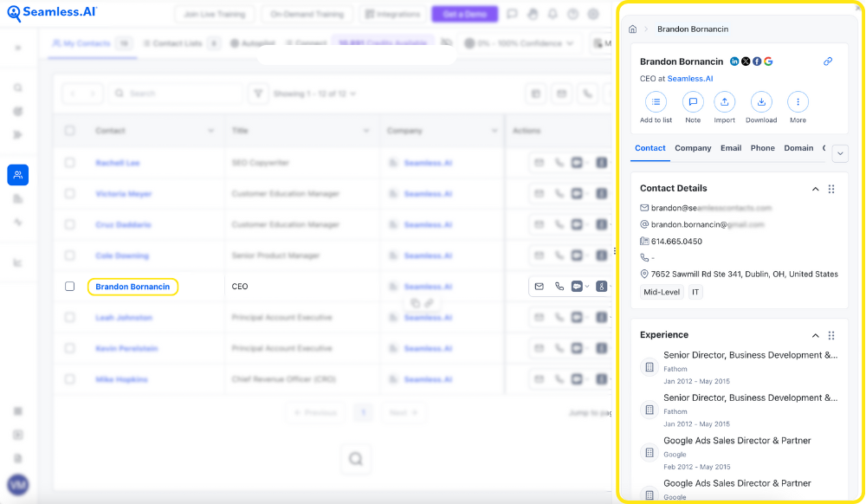Screen dimensions: 866x504
Task: Tick the checkbox for Victoria Meyer row
Action: [x=69, y=194]
